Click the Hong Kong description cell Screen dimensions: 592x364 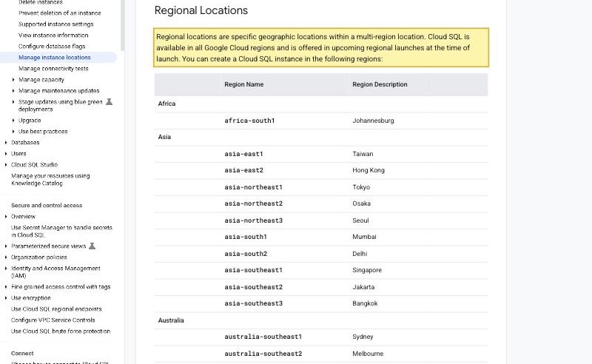click(369, 170)
